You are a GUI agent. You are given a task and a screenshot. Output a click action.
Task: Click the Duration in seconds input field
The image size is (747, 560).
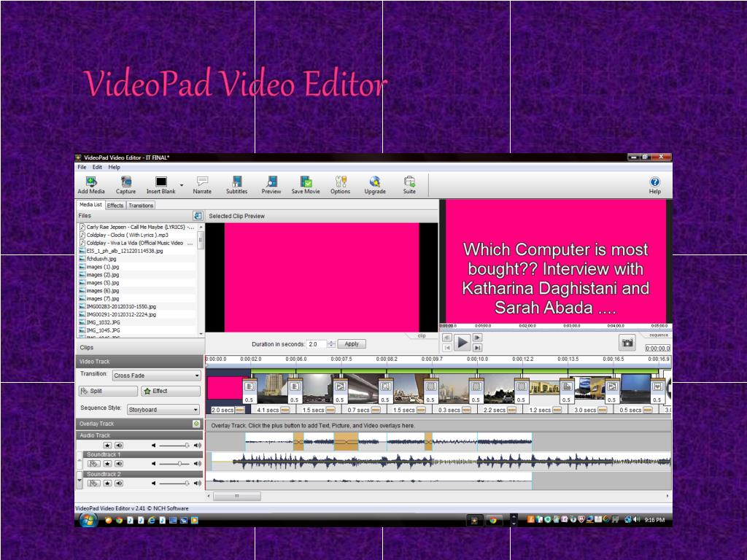(x=317, y=344)
